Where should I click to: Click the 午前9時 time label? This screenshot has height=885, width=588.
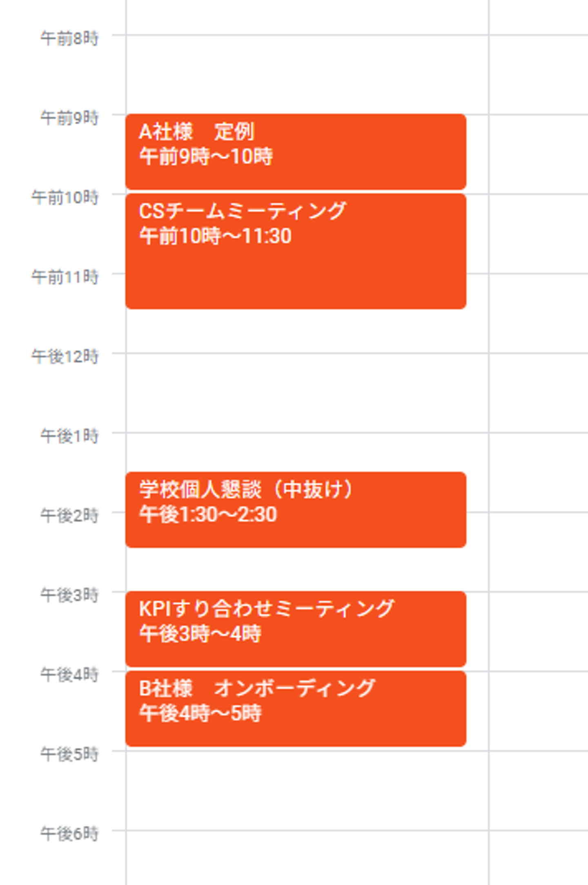(x=69, y=118)
